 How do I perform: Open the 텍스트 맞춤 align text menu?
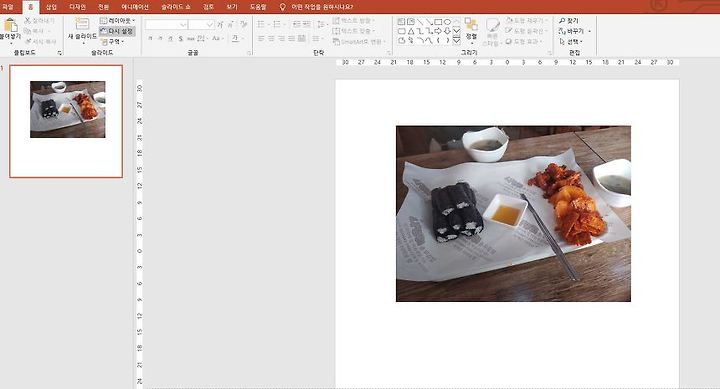tap(354, 31)
